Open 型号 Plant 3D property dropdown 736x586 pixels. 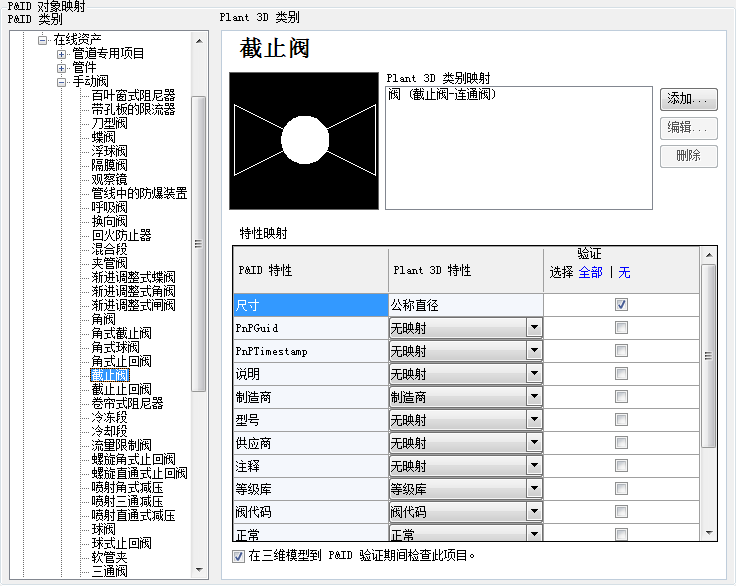click(x=534, y=419)
